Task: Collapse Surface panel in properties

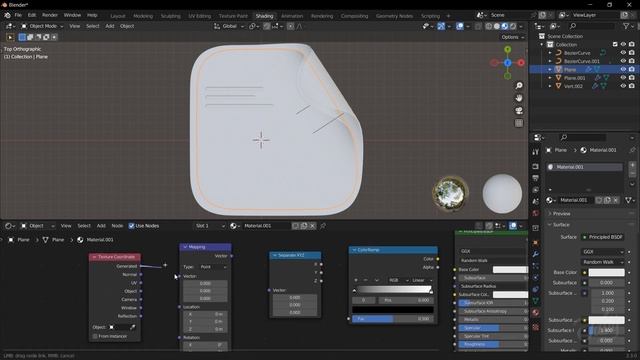Action: click(x=561, y=224)
